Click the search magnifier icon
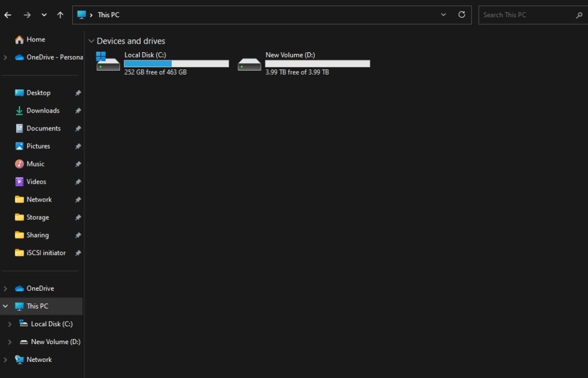This screenshot has height=378, width=588. point(579,16)
